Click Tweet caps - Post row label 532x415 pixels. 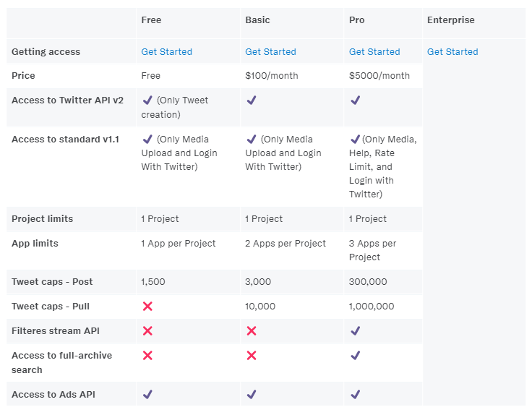(52, 282)
